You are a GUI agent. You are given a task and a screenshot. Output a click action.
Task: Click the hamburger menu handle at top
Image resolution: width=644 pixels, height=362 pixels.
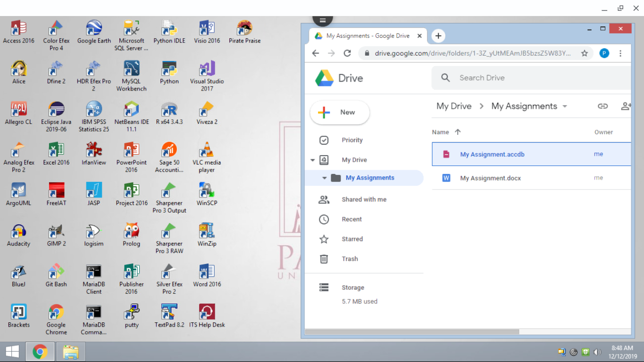(323, 20)
